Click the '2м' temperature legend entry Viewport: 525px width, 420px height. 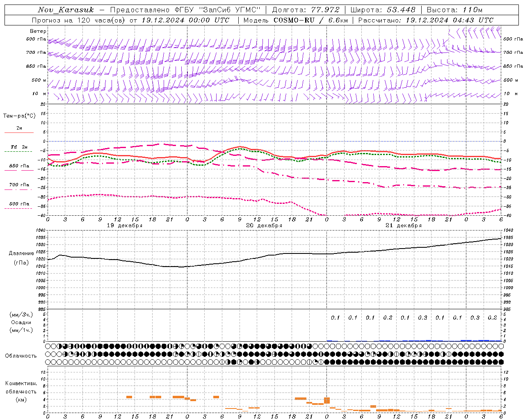19,128
